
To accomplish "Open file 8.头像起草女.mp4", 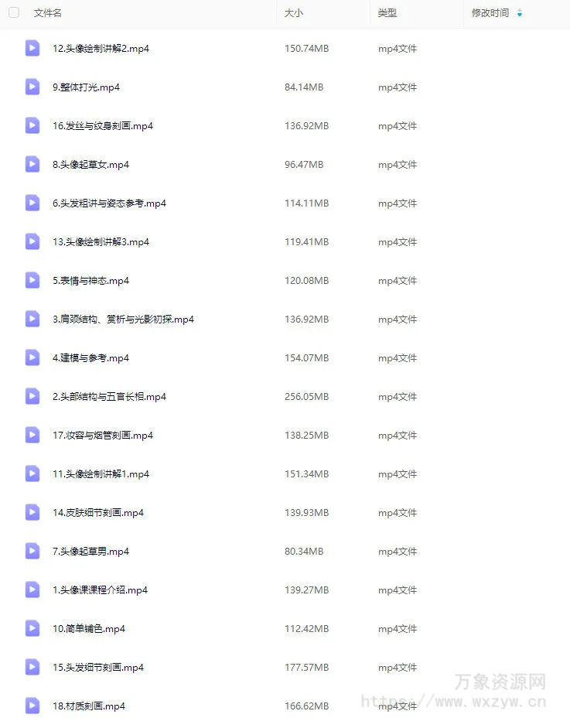I will pyautogui.click(x=91, y=164).
